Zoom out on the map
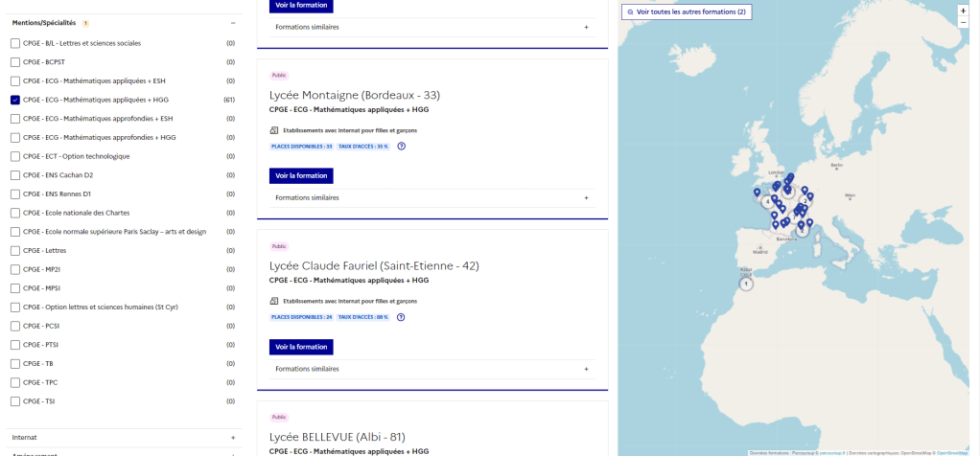Screen dimensions: 980x456 click(x=963, y=22)
